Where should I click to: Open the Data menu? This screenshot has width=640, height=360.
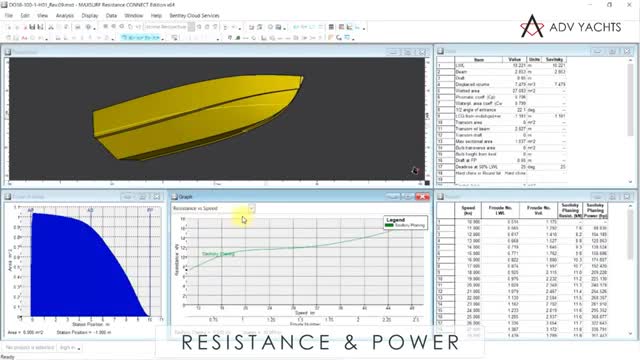coord(111,16)
